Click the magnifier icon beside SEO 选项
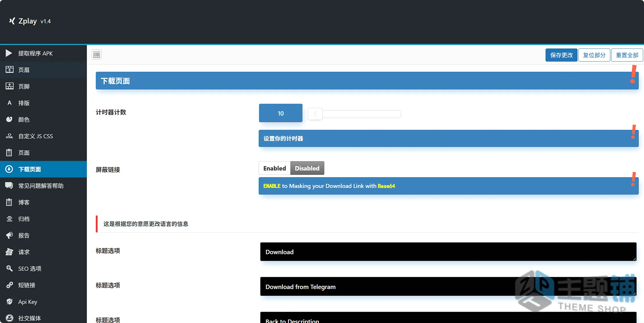Screen dimensions: 644x323 [x=9, y=268]
